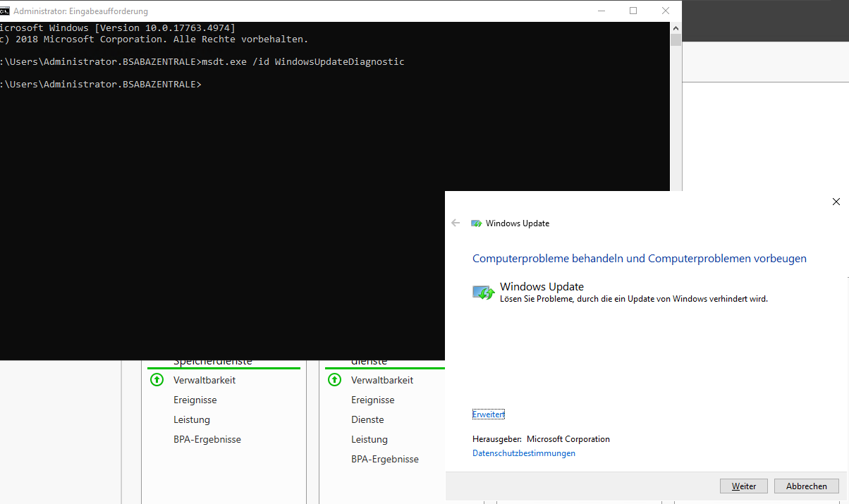Open Verwaltbarkeit in the tile listing Dienste

point(382,380)
